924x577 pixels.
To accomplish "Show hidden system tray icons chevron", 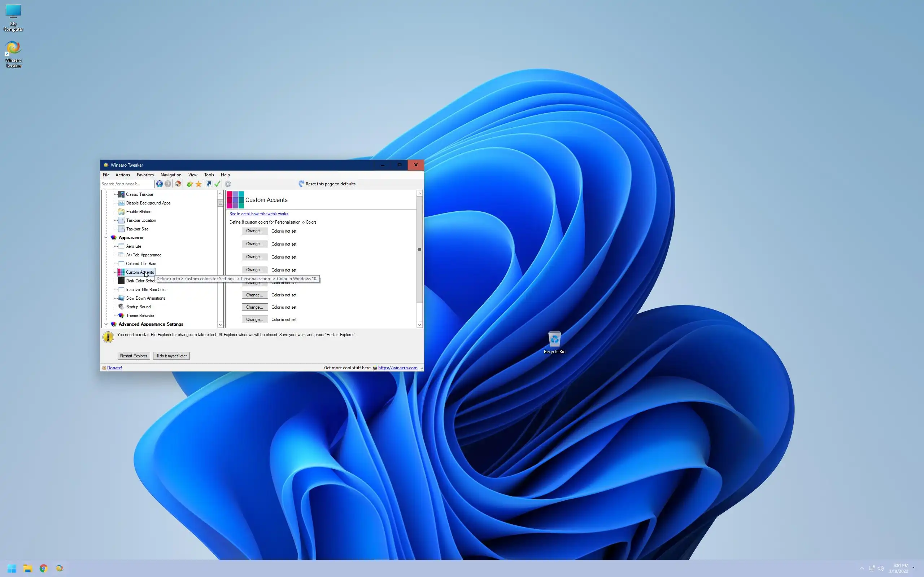I will pos(862,568).
